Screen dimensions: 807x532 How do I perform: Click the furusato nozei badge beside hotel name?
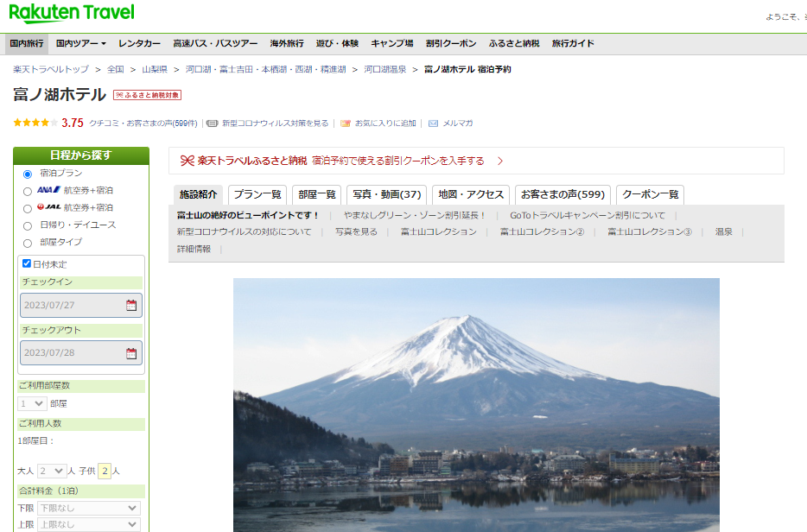[147, 95]
